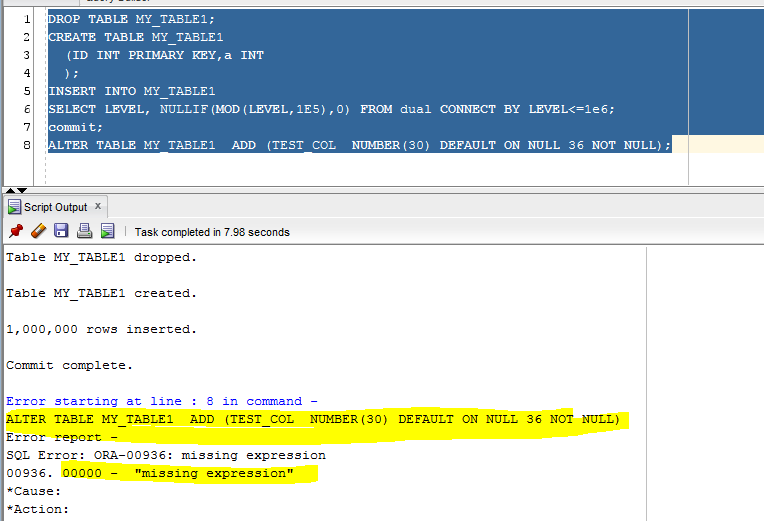The height and width of the screenshot is (521, 764).
Task: Click the commit; line in the editor
Action: click(x=76, y=127)
